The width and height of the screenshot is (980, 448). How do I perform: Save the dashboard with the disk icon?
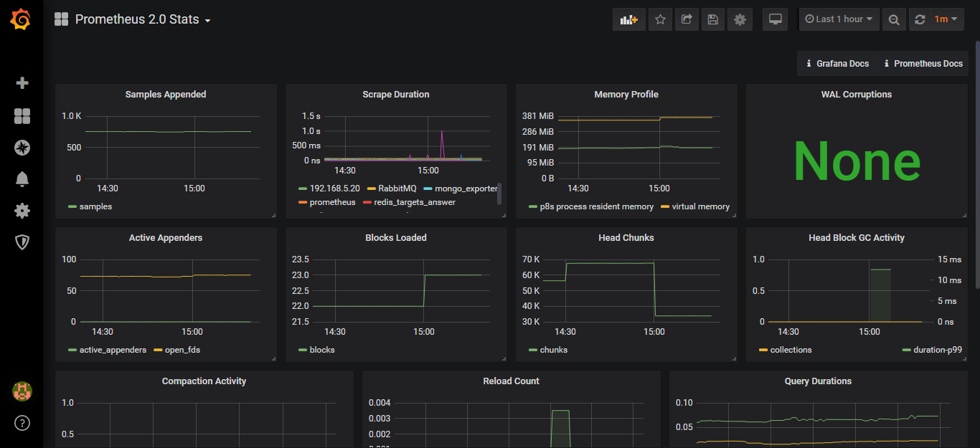click(712, 19)
